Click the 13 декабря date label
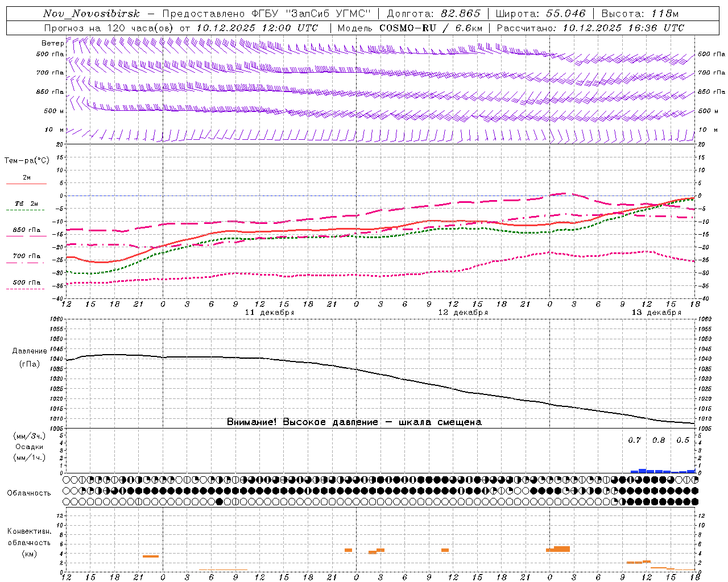Viewport: 728px width, 582px height. (x=656, y=313)
